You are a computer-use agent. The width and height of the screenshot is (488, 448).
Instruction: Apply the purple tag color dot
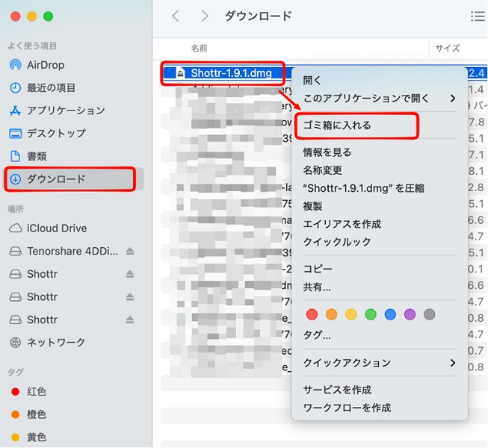(x=410, y=314)
